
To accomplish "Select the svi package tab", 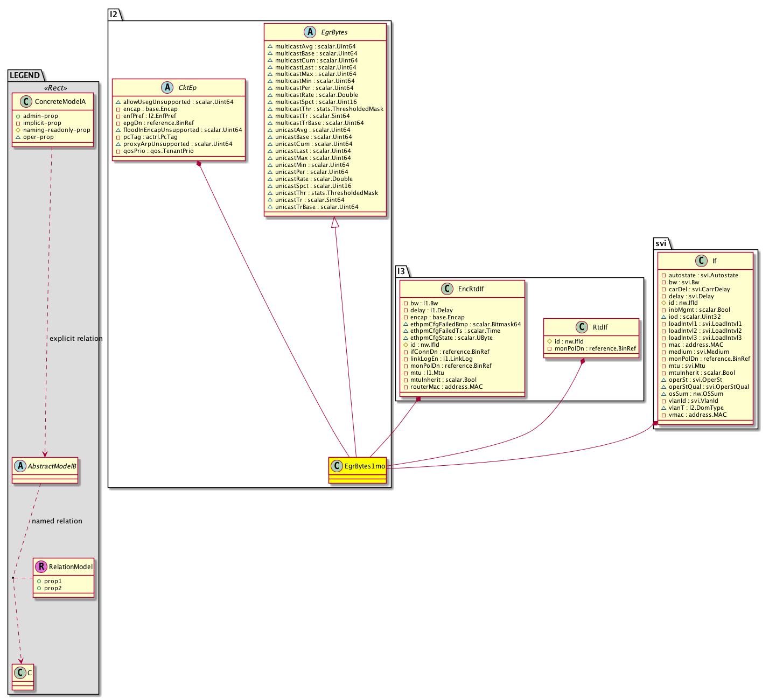I will [x=661, y=243].
